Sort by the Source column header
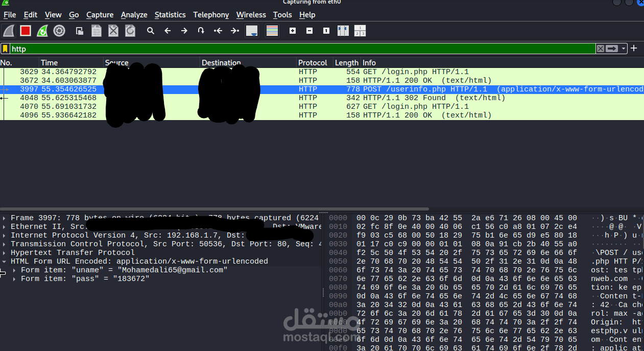This screenshot has width=644, height=351. pyautogui.click(x=152, y=63)
